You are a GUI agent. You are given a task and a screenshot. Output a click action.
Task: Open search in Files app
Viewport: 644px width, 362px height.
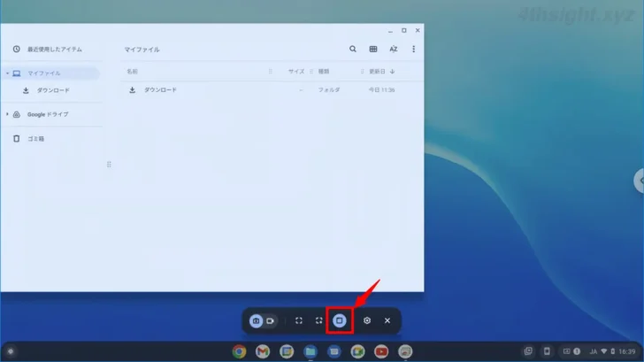353,49
